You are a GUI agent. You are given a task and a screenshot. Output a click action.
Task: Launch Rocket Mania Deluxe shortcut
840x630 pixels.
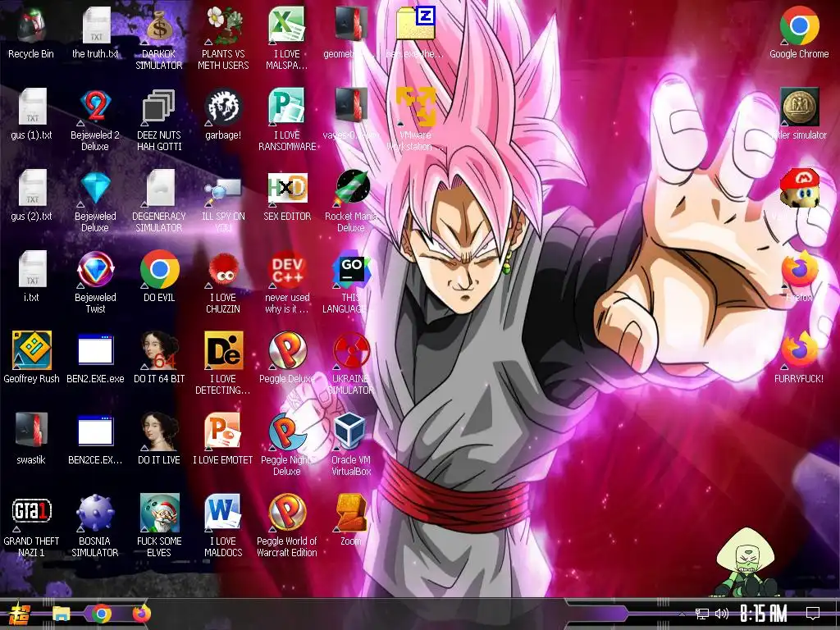click(x=351, y=202)
